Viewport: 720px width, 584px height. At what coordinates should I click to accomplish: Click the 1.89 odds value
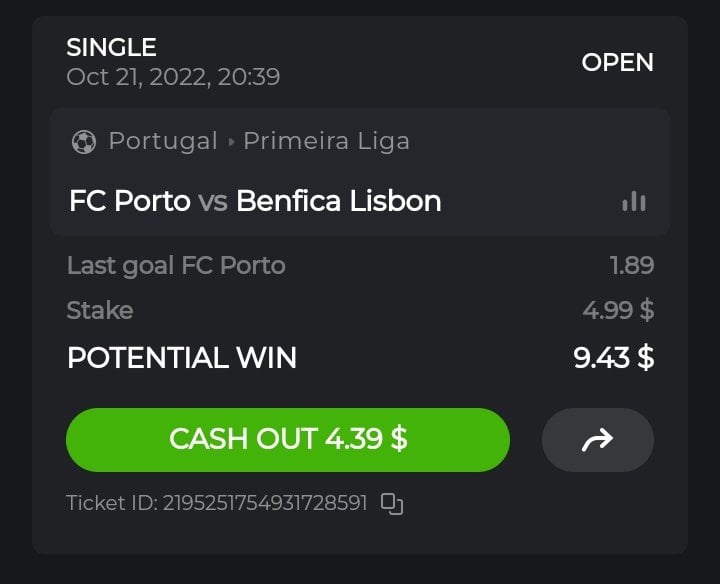pos(631,265)
